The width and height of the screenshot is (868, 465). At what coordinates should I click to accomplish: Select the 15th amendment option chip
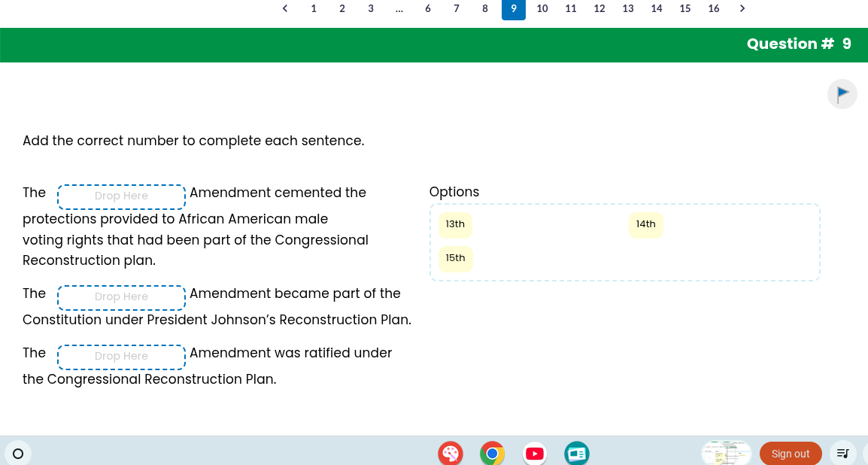[455, 258]
